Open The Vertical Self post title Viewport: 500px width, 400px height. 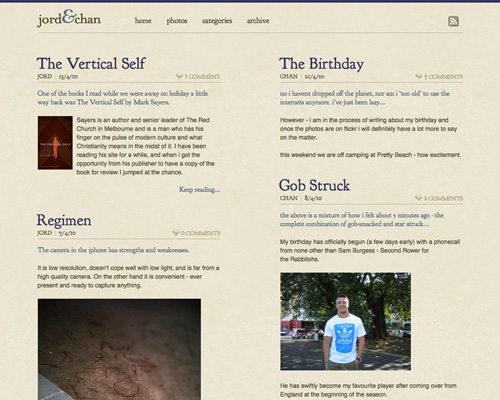91,63
